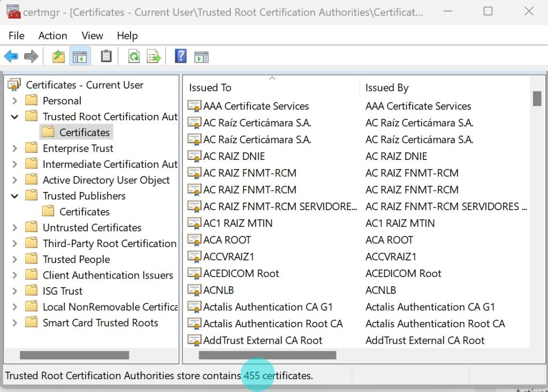Screen dimensions: 548x392
Task: Collapse Trusted Root Certification Authorities node
Action: 14,117
